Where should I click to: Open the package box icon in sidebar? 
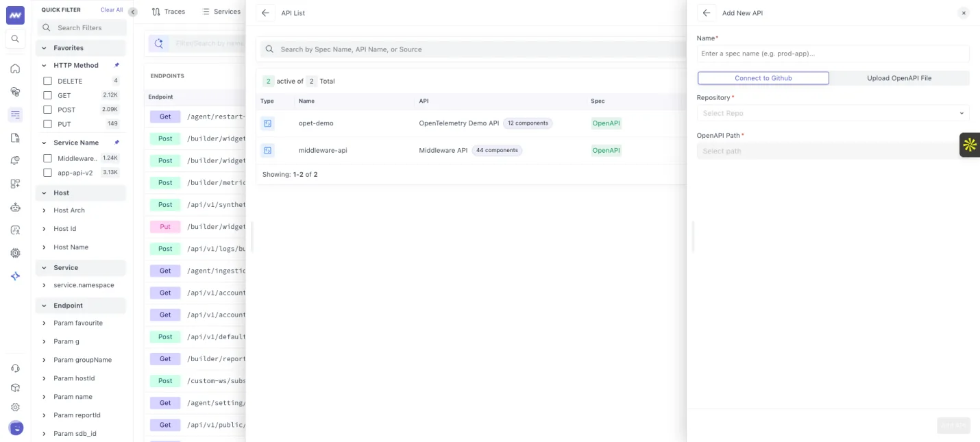pyautogui.click(x=15, y=388)
